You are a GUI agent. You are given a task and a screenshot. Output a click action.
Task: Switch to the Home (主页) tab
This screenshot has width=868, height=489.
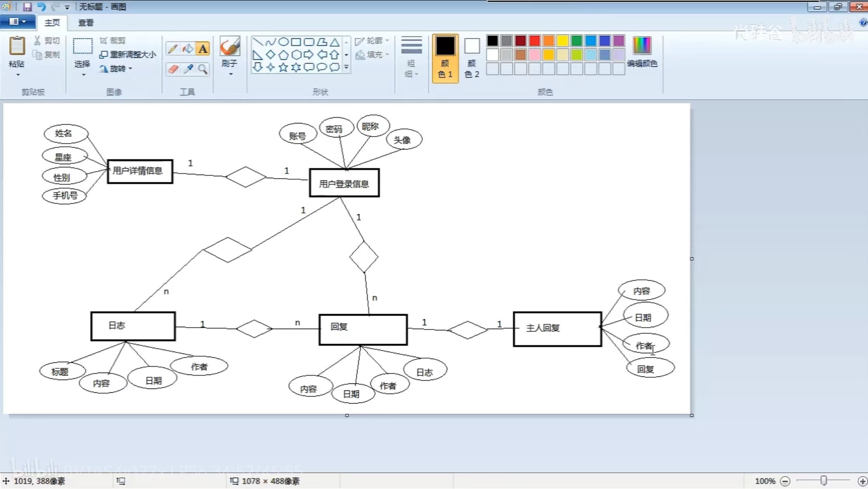point(52,23)
